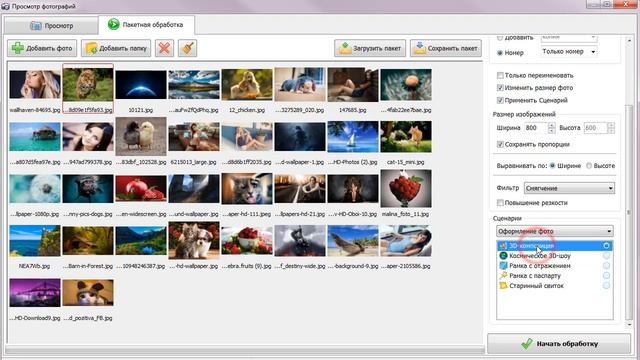Select the Номер radio button
The height and width of the screenshot is (360, 640).
coord(500,53)
